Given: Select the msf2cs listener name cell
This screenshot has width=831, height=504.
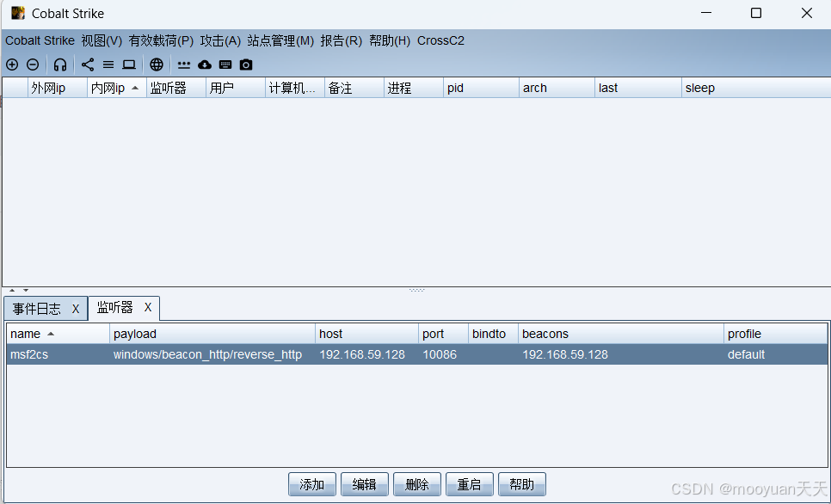Looking at the screenshot, I should (58, 354).
